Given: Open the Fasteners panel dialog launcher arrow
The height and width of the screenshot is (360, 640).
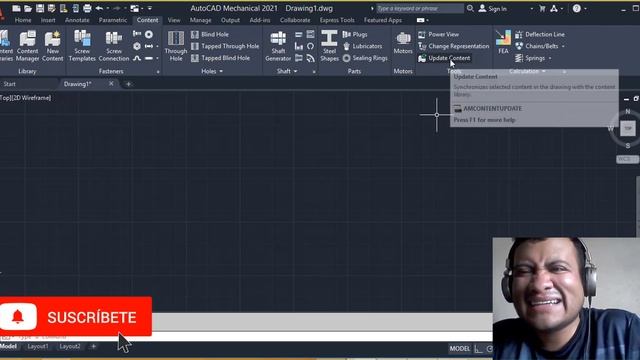Looking at the screenshot, I should click(158, 72).
